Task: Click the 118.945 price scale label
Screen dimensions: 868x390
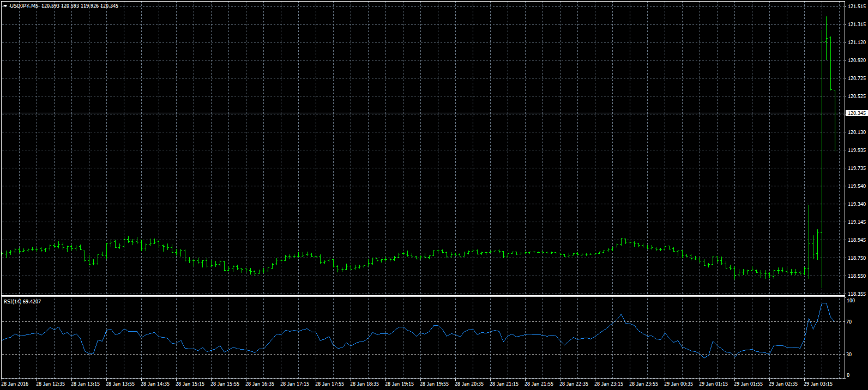Action: pos(857,240)
